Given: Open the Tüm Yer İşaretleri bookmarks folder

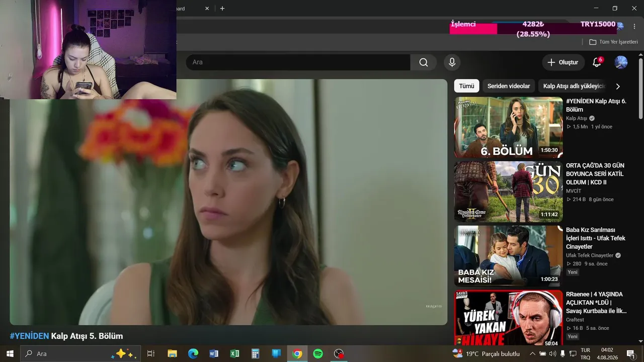Looking at the screenshot, I should pos(613,42).
